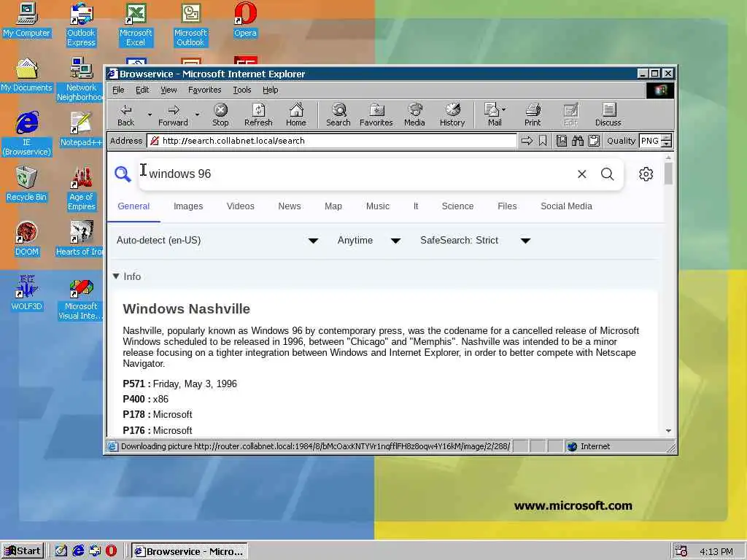This screenshot has height=560, width=747.
Task: Click the Go arrow beside the address bar
Action: 527,141
